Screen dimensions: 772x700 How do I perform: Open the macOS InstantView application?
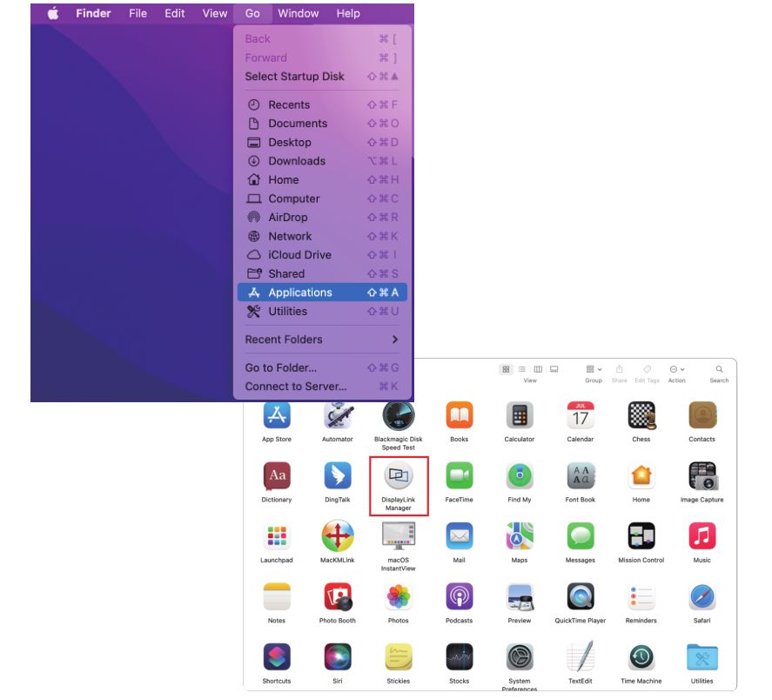pyautogui.click(x=399, y=535)
